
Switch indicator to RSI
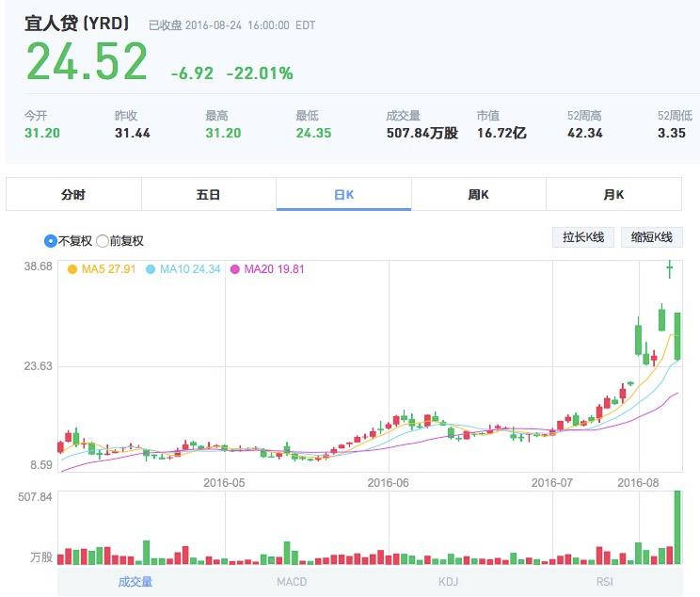(604, 581)
